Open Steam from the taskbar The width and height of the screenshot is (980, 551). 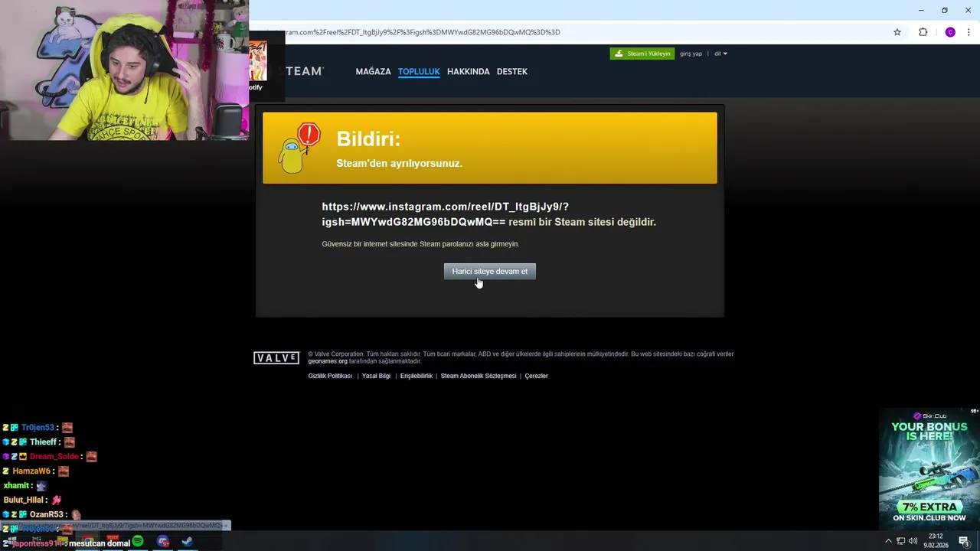click(x=188, y=541)
